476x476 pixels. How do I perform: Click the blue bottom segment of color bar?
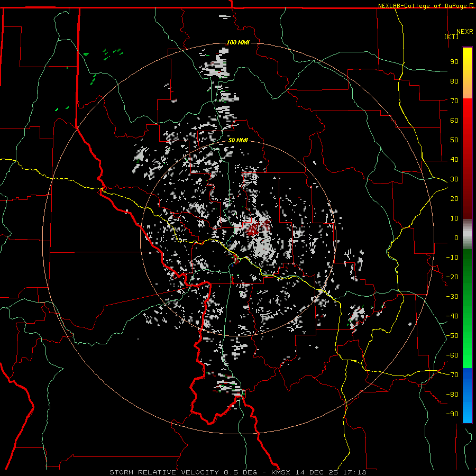point(467,396)
